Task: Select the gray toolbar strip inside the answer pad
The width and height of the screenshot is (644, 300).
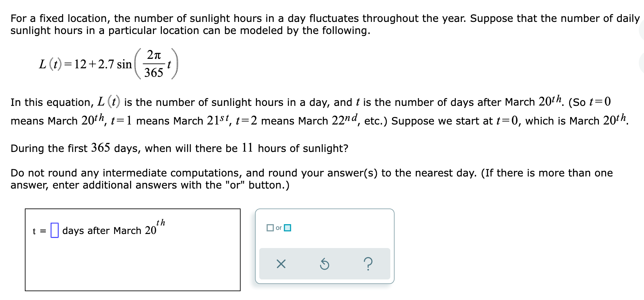Action: [325, 264]
